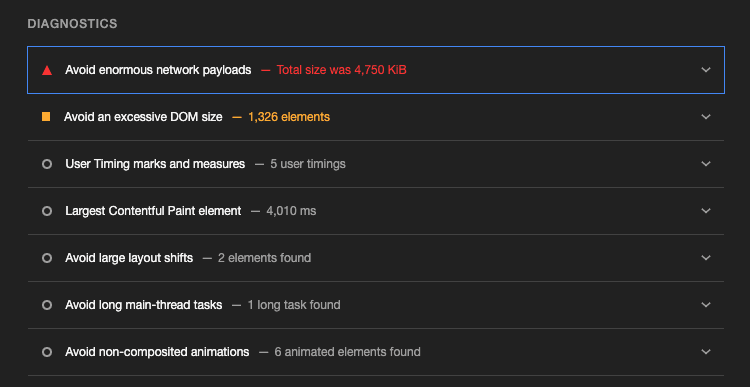Click the gray circle icon beside Largest Contentful Paint

(47, 211)
